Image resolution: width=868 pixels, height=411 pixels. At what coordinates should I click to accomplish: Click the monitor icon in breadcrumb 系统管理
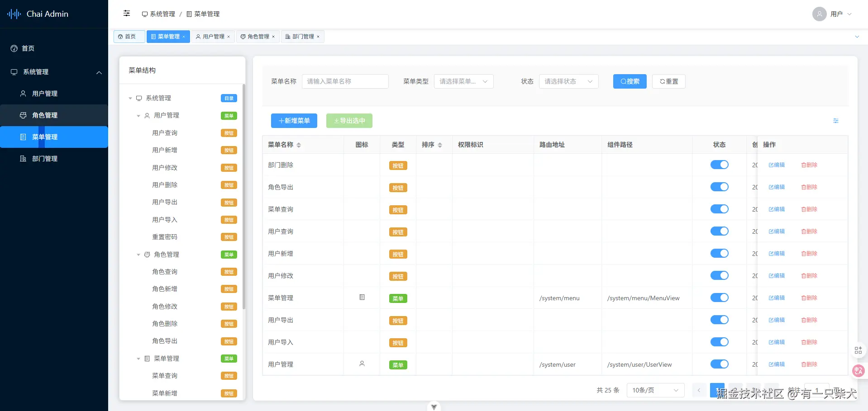tap(145, 14)
